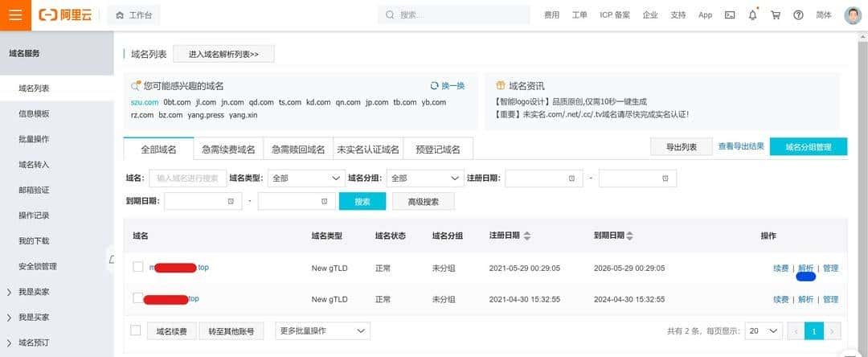Check the 2021-04-30 domain row checkbox
The width and height of the screenshot is (868, 357).
point(138,297)
